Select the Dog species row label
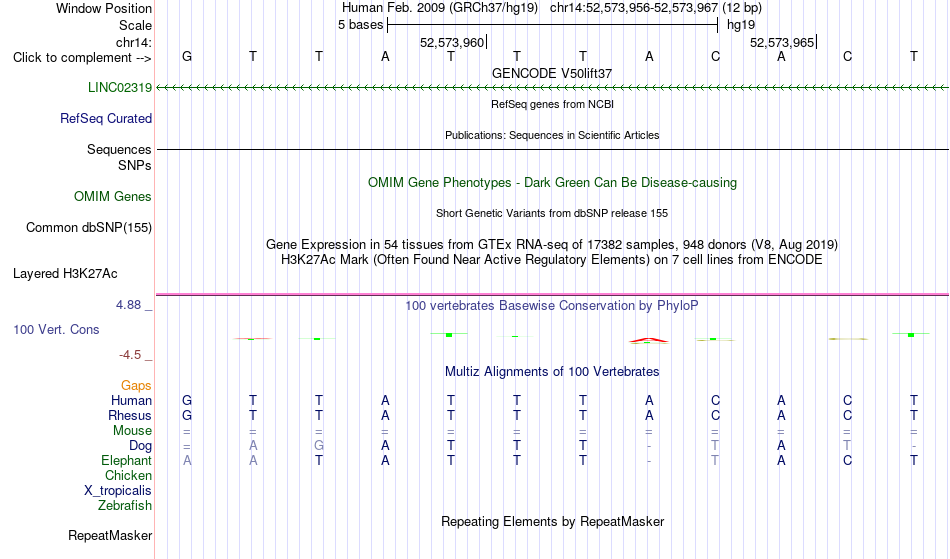 [x=140, y=446]
